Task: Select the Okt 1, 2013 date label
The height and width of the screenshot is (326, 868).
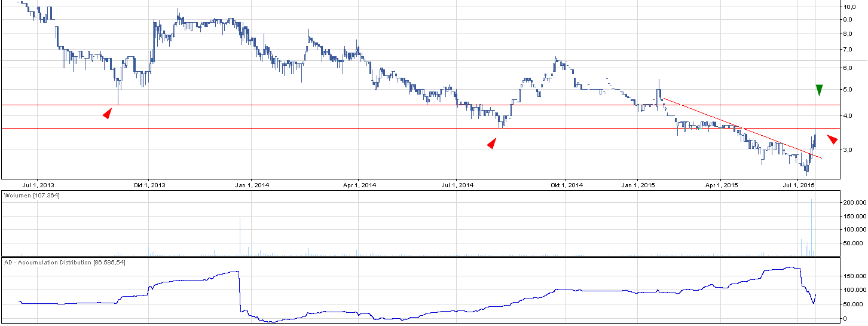Action: (x=149, y=185)
